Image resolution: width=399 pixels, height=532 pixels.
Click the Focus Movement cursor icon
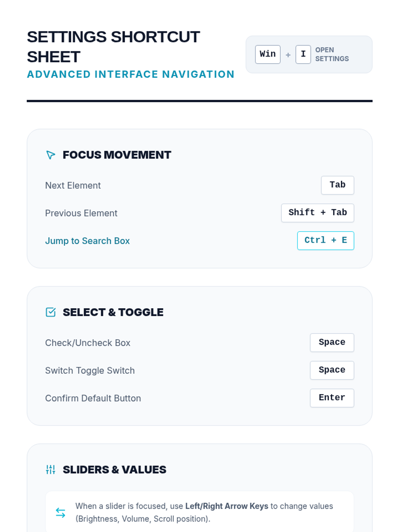point(51,155)
